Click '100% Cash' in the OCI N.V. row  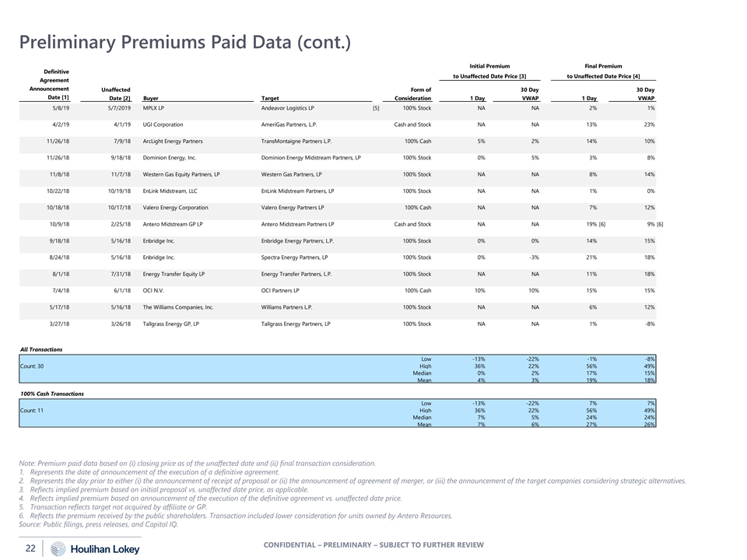(418, 290)
